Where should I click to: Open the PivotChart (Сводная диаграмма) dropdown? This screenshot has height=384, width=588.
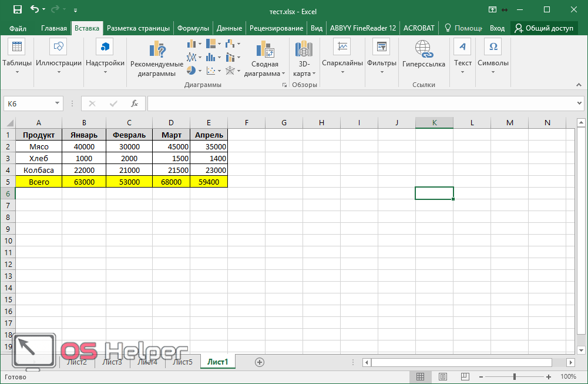(x=265, y=74)
